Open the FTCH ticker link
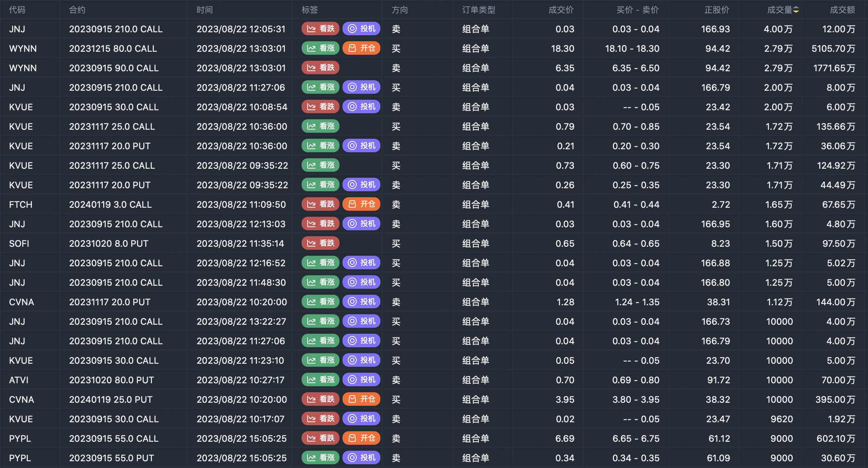Viewport: 868px width, 468px height. pos(21,204)
